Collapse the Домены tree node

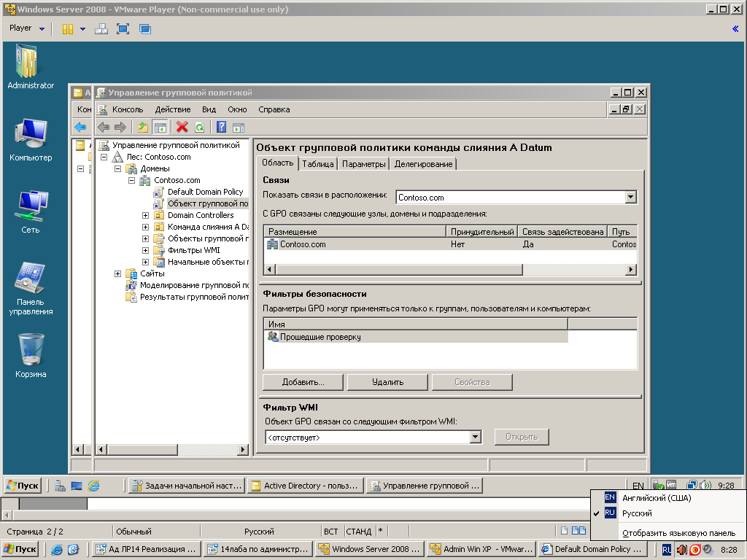click(x=117, y=168)
